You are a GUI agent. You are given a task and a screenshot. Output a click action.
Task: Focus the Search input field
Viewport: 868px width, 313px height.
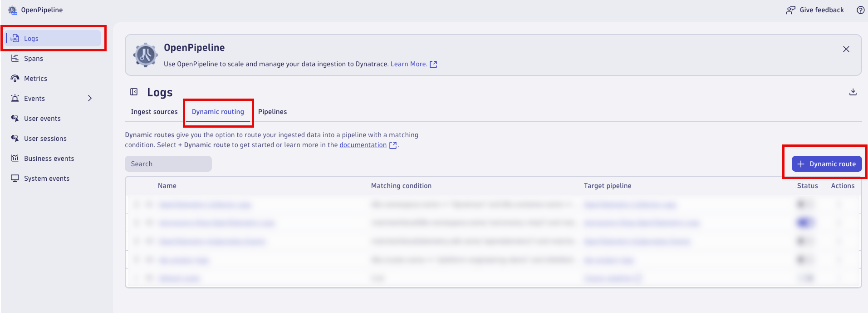168,164
